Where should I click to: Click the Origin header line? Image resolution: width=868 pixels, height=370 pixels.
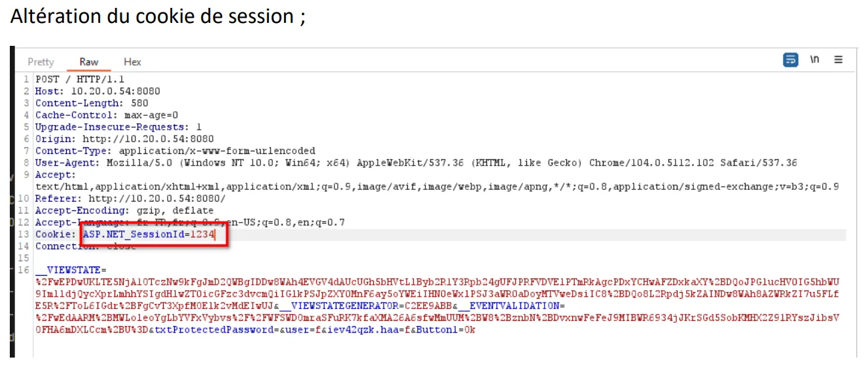click(124, 139)
